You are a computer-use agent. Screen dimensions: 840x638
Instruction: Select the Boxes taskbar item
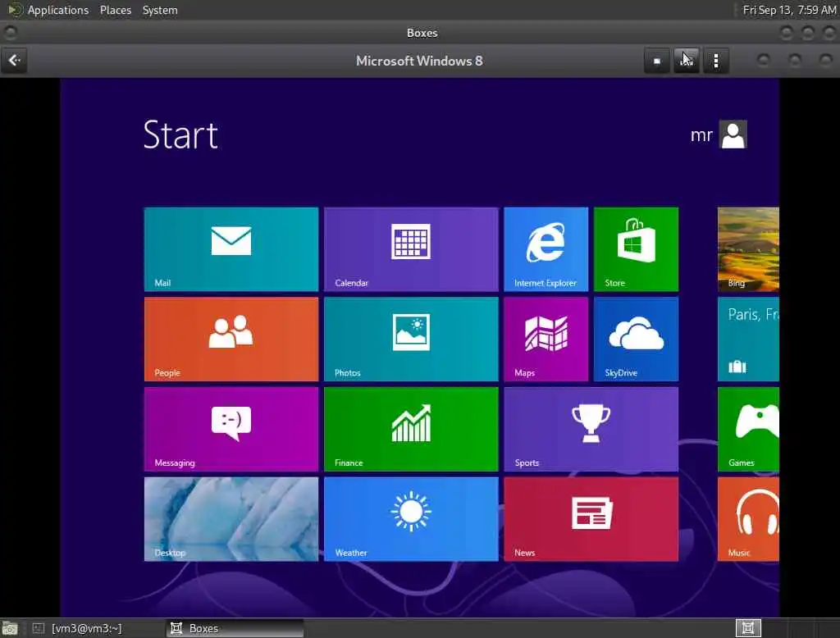(x=235, y=628)
